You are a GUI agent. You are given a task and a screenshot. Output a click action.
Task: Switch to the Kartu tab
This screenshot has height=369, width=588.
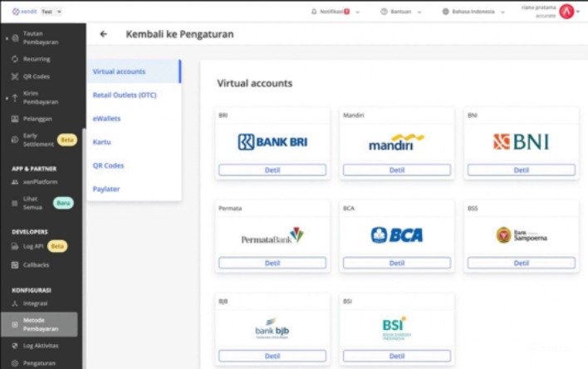[x=134, y=142]
